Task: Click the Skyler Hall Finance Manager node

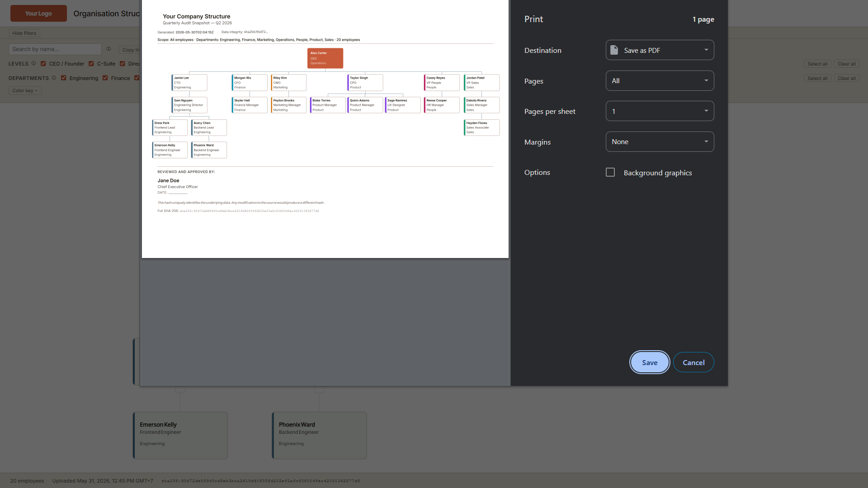Action: [250, 105]
